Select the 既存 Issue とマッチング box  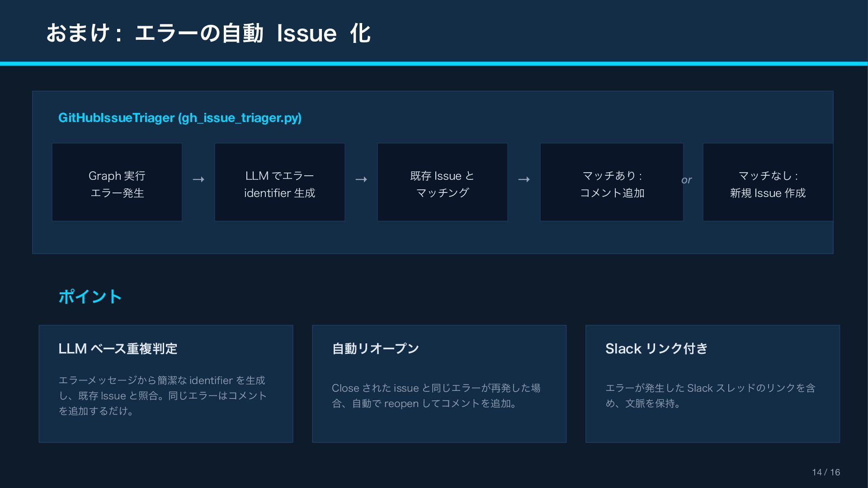pos(442,182)
